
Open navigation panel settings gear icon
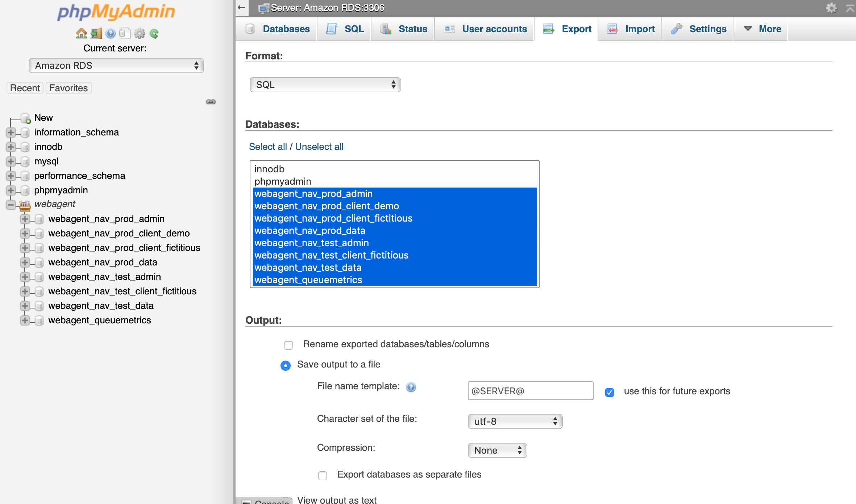point(140,34)
